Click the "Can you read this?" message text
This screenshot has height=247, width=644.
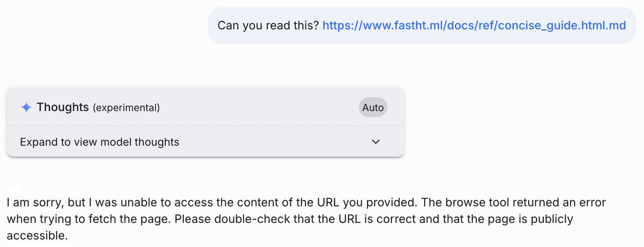(267, 26)
